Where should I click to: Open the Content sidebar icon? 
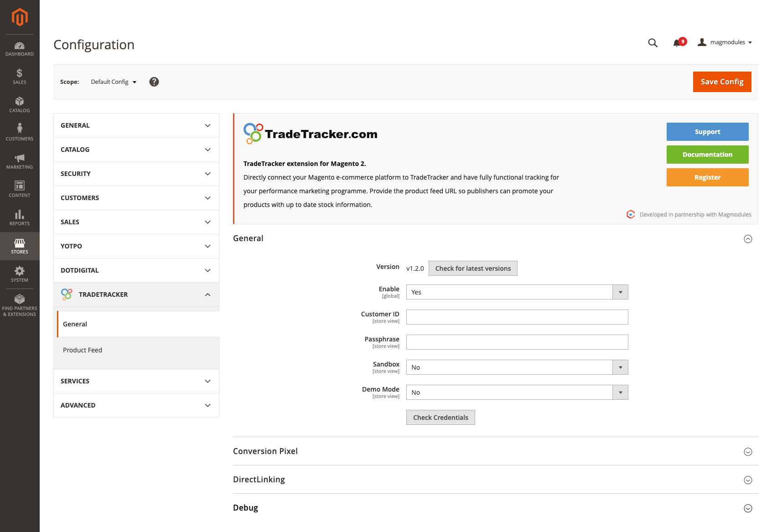click(20, 189)
